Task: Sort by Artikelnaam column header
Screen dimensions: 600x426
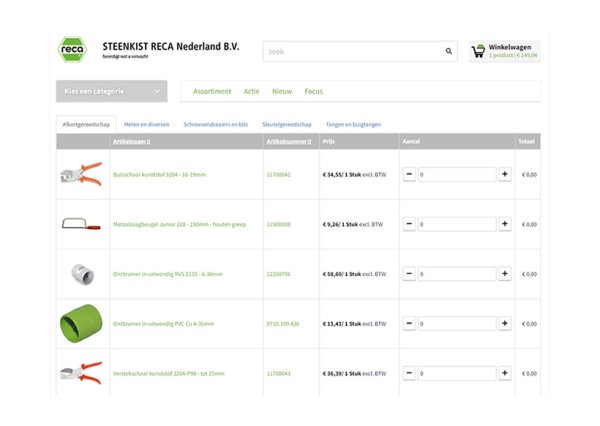Action: pos(131,142)
